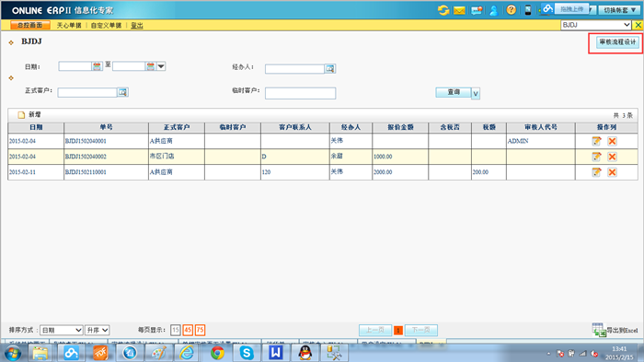644x362 pixels.
Task: Edit the BJDJ1502110001 row
Action: tap(597, 172)
